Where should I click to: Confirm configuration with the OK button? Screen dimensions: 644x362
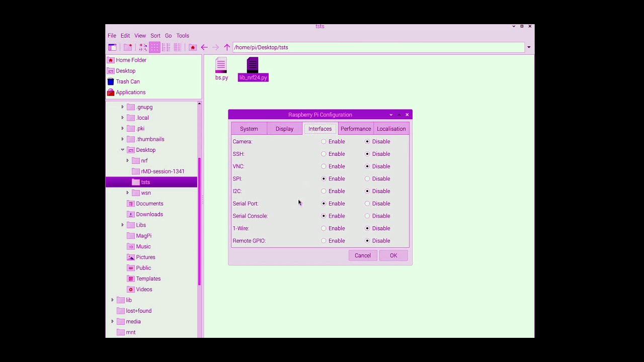393,255
